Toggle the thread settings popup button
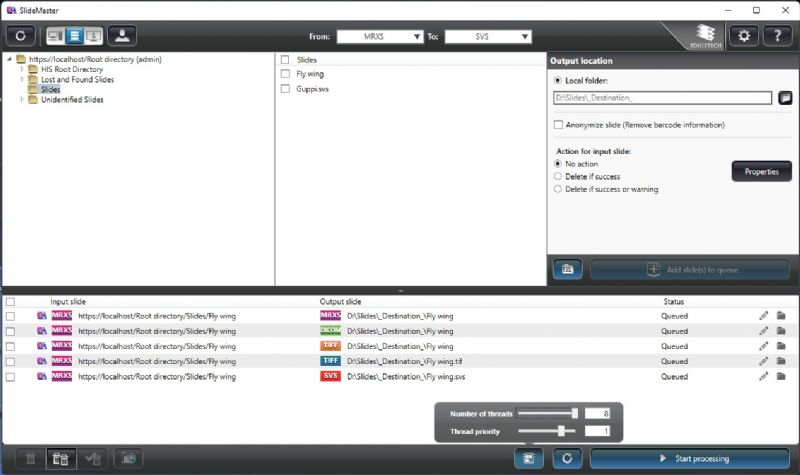This screenshot has height=475, width=800. click(x=529, y=459)
